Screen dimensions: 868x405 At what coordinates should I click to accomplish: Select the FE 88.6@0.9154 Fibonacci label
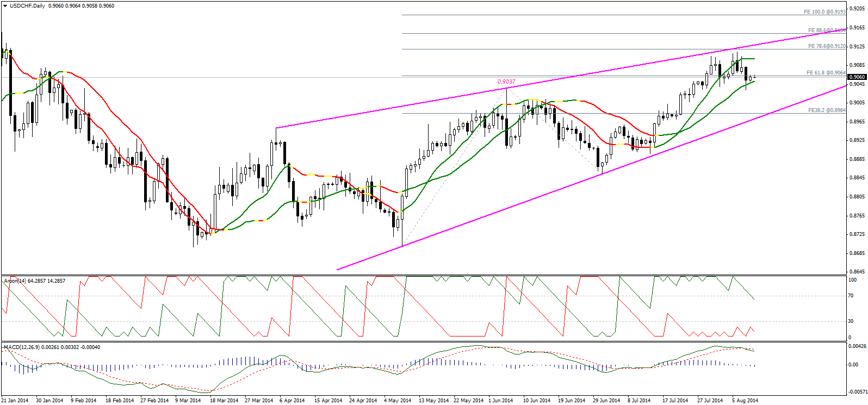[827, 30]
